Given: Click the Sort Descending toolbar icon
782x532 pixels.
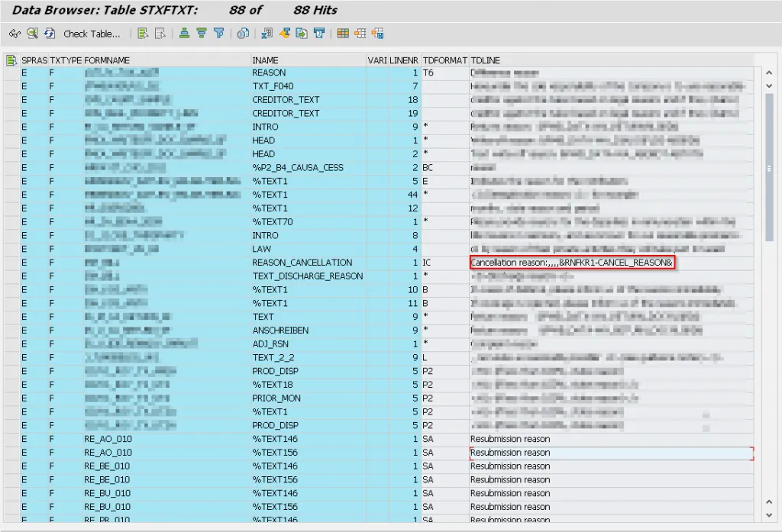Looking at the screenshot, I should tap(202, 34).
